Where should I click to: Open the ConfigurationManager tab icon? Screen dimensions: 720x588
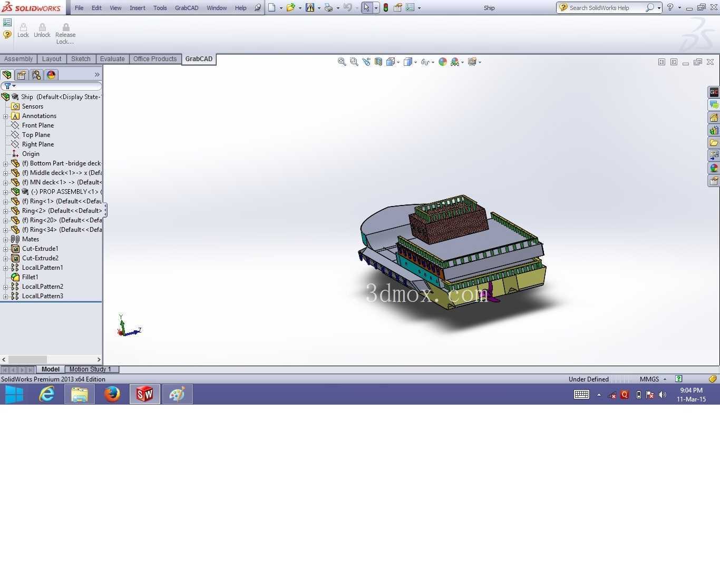[x=36, y=74]
